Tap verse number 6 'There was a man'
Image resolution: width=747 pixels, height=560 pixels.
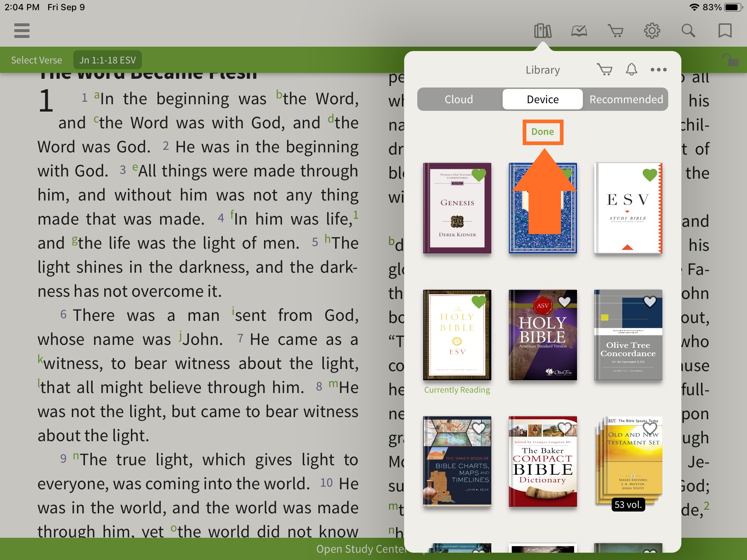tap(63, 314)
